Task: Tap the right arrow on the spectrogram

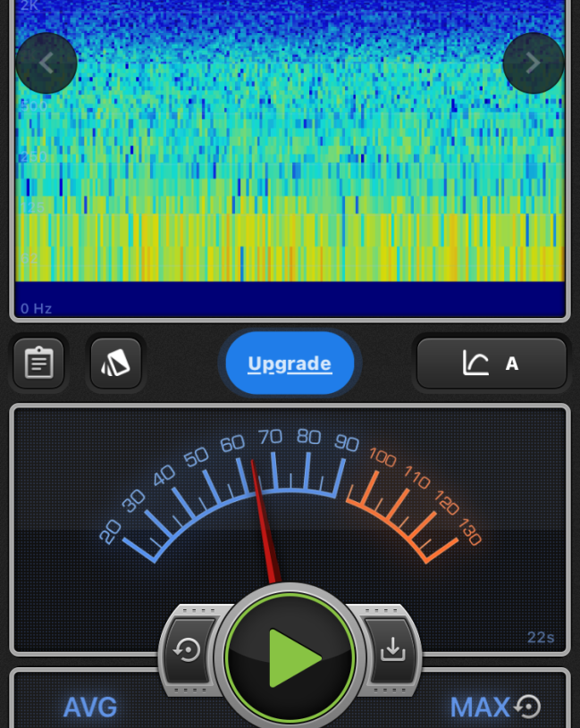Action: [x=533, y=63]
